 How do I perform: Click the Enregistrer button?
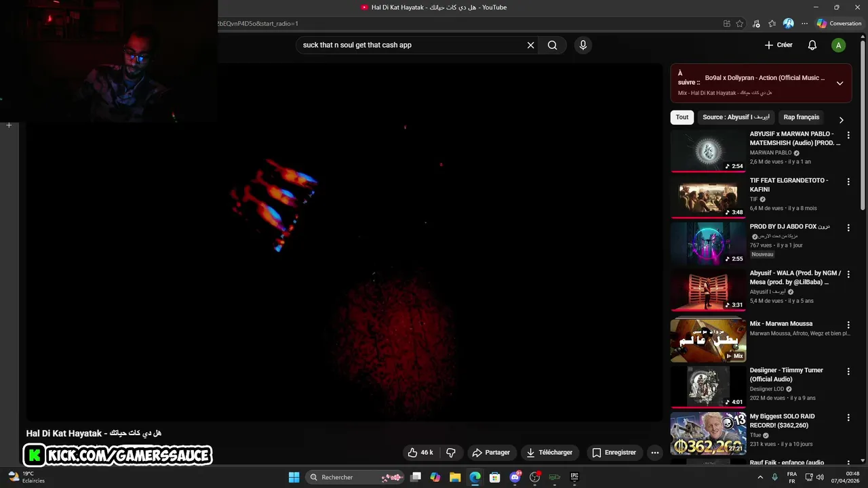click(x=614, y=453)
